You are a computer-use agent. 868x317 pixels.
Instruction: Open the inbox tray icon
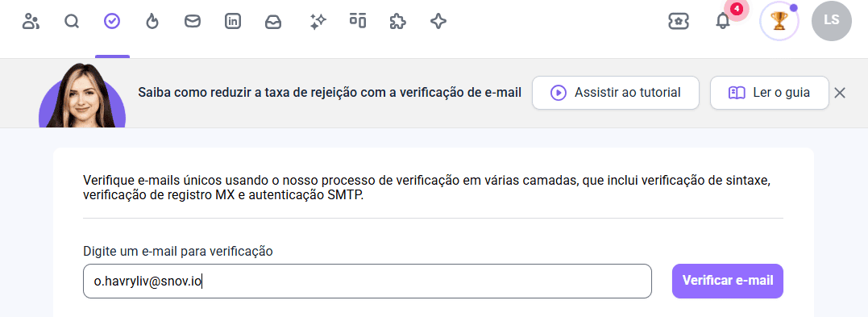pyautogui.click(x=273, y=22)
